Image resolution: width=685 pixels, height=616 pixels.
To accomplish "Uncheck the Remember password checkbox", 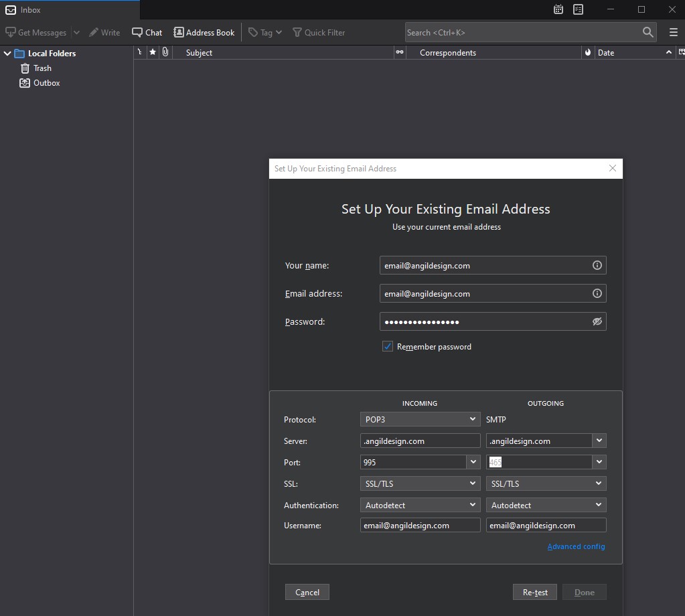I will point(388,346).
